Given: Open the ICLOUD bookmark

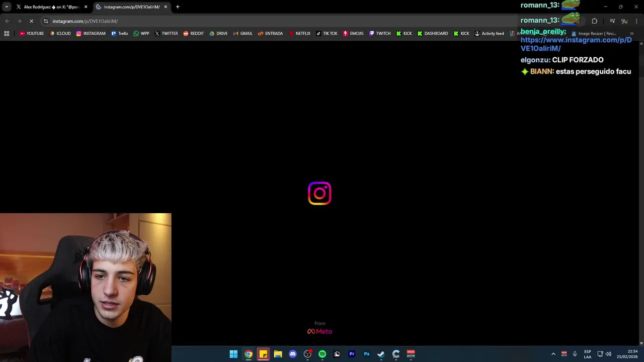Looking at the screenshot, I should [60, 33].
